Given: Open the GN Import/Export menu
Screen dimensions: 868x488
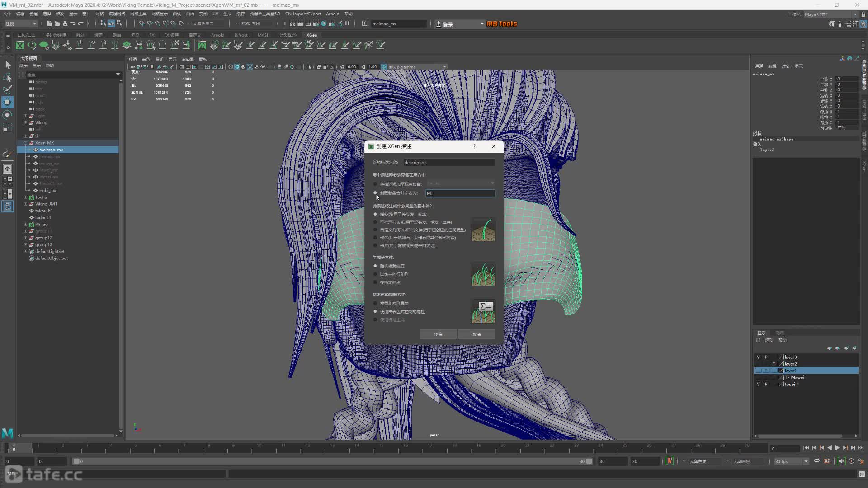Looking at the screenshot, I should tap(303, 14).
